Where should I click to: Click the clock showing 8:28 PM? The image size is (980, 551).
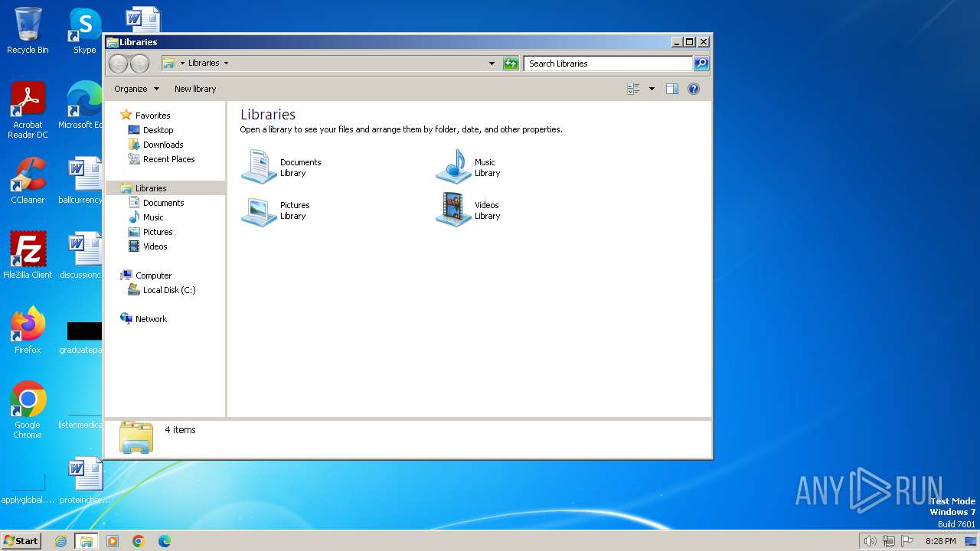pos(941,541)
